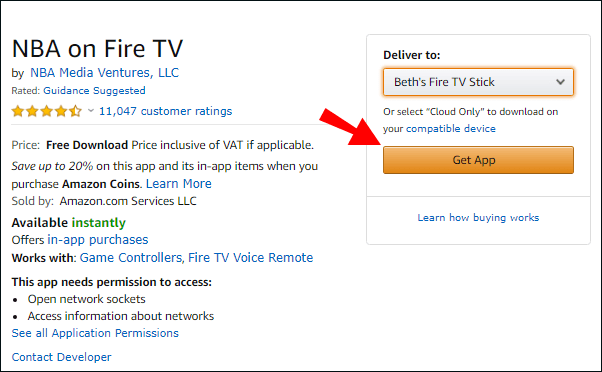
Task: Open the Fire TV Voice Remote link
Action: [250, 258]
